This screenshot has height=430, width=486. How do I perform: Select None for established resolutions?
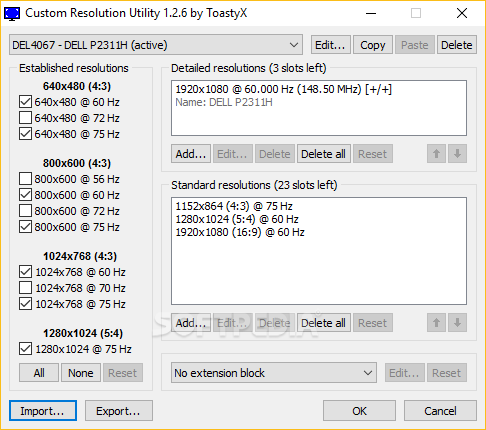point(81,373)
